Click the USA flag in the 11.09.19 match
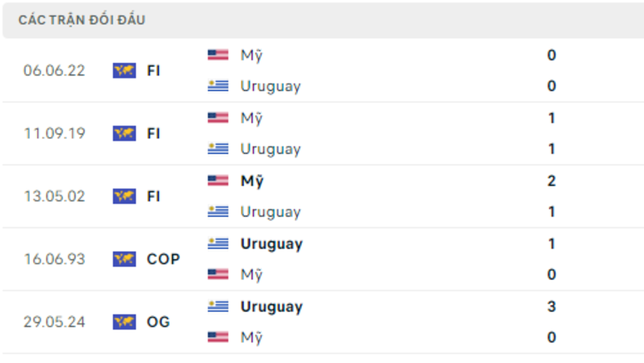 [218, 118]
